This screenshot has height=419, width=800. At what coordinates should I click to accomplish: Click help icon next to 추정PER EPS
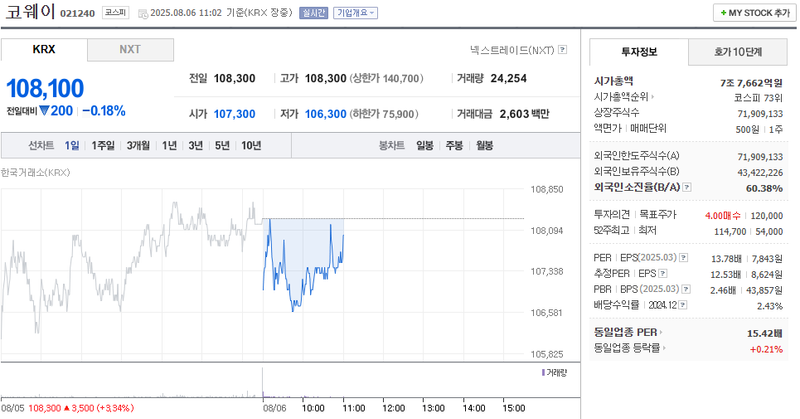tap(663, 274)
